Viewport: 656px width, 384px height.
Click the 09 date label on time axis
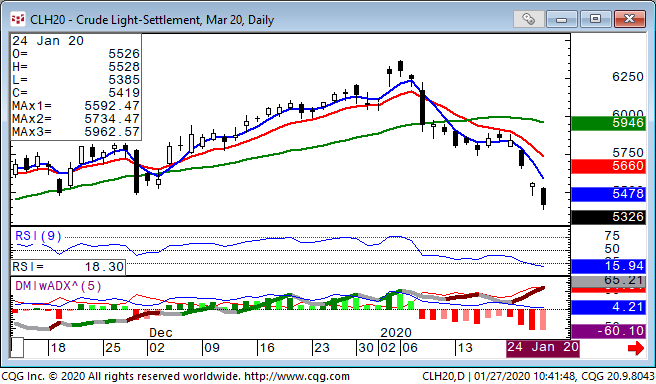[x=211, y=348]
